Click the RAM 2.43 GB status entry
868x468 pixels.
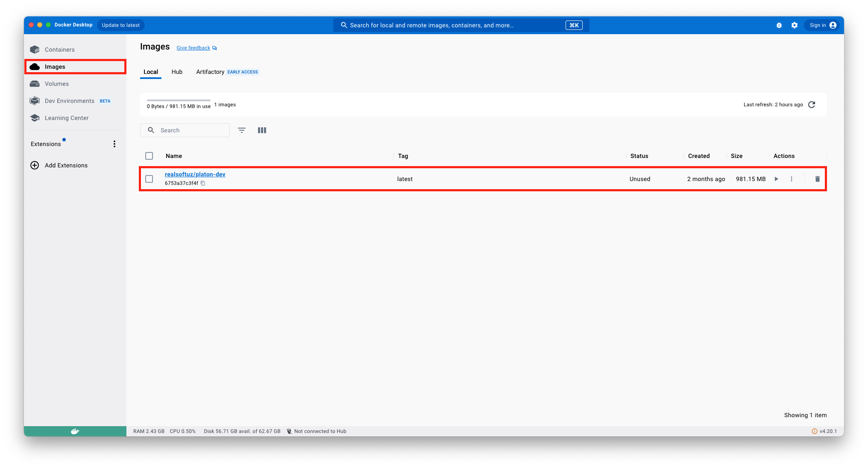pyautogui.click(x=149, y=431)
